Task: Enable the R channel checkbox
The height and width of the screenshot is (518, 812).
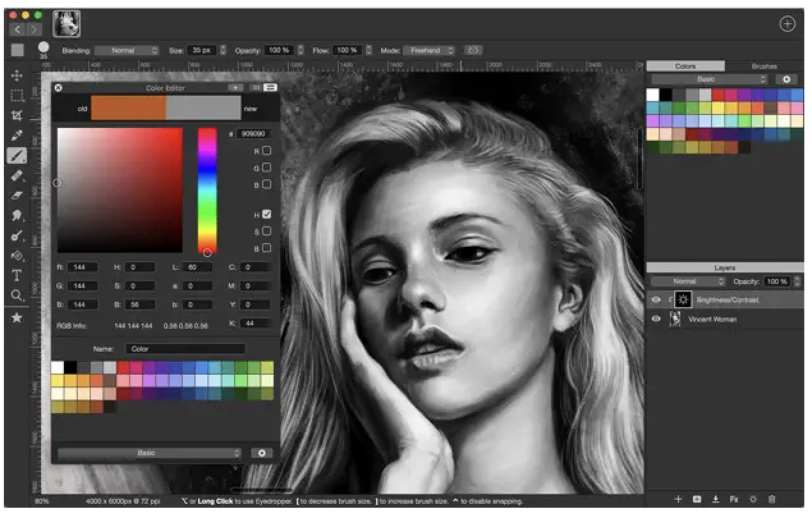Action: point(266,151)
